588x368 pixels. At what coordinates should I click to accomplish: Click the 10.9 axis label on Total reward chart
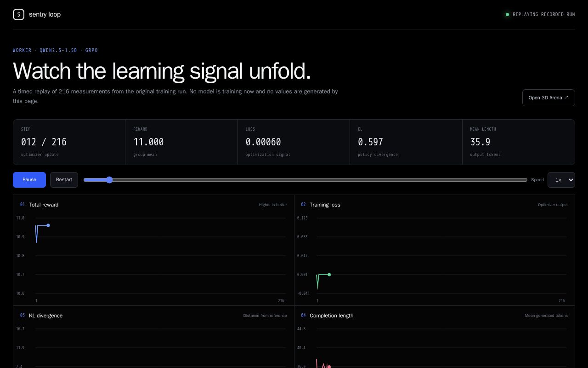point(20,237)
